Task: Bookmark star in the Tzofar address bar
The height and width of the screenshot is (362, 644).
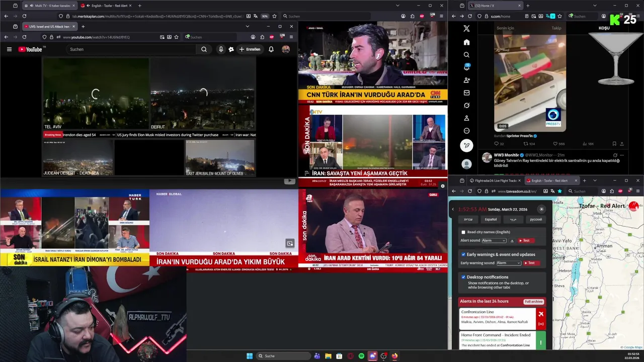Action: [x=559, y=191]
